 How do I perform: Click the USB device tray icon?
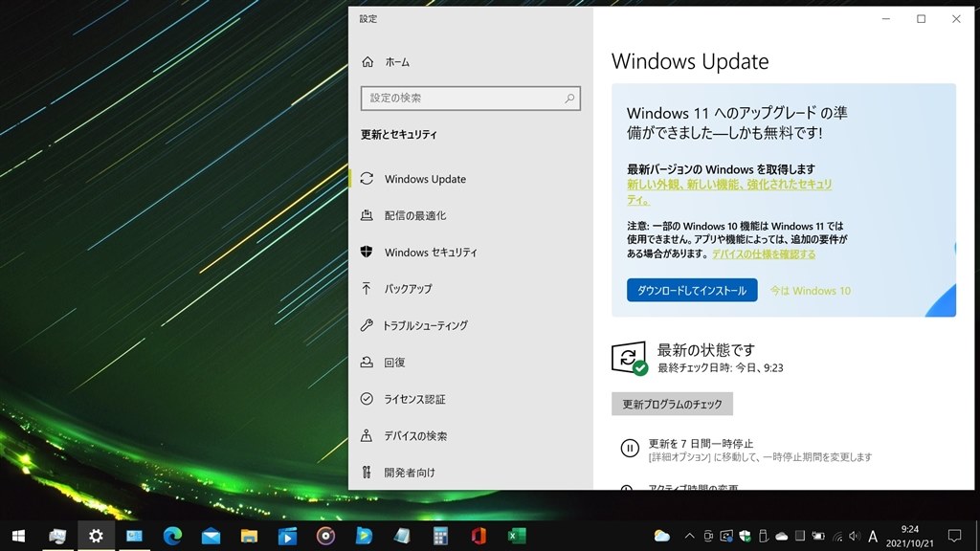click(763, 536)
